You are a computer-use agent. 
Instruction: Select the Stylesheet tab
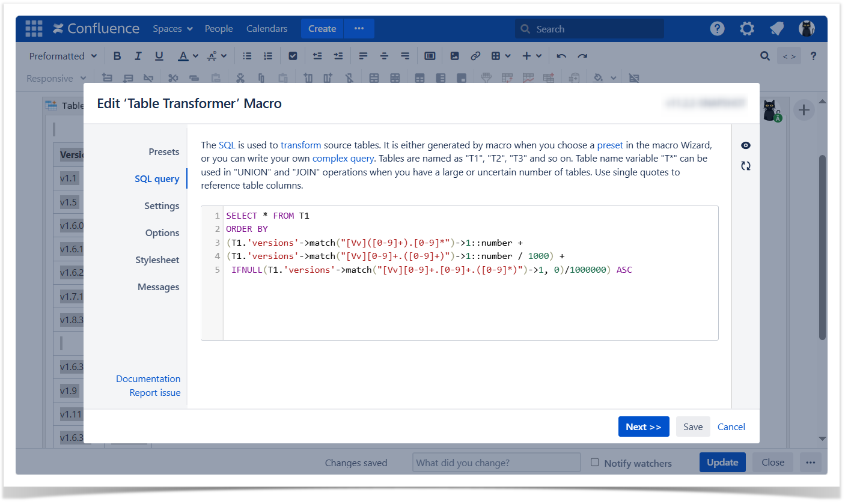click(157, 260)
